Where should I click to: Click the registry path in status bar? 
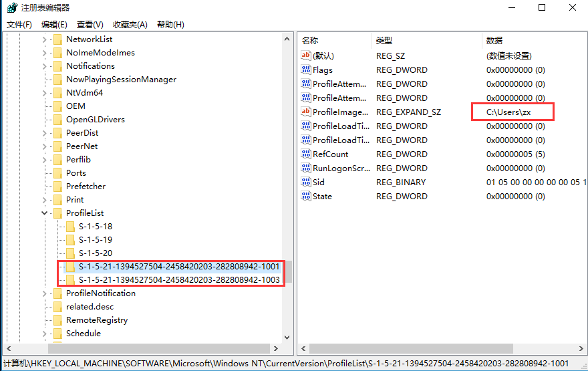click(286, 364)
